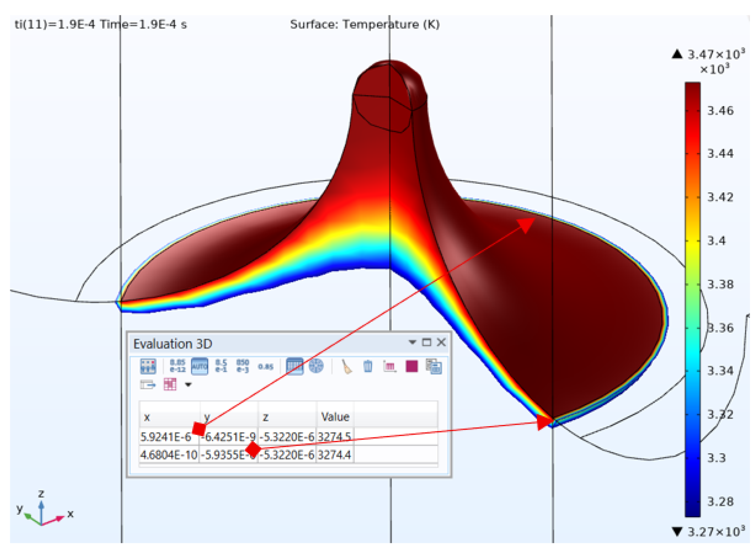The height and width of the screenshot is (551, 756).
Task: Enable AUTO automatic notation for table values
Action: pyautogui.click(x=199, y=365)
